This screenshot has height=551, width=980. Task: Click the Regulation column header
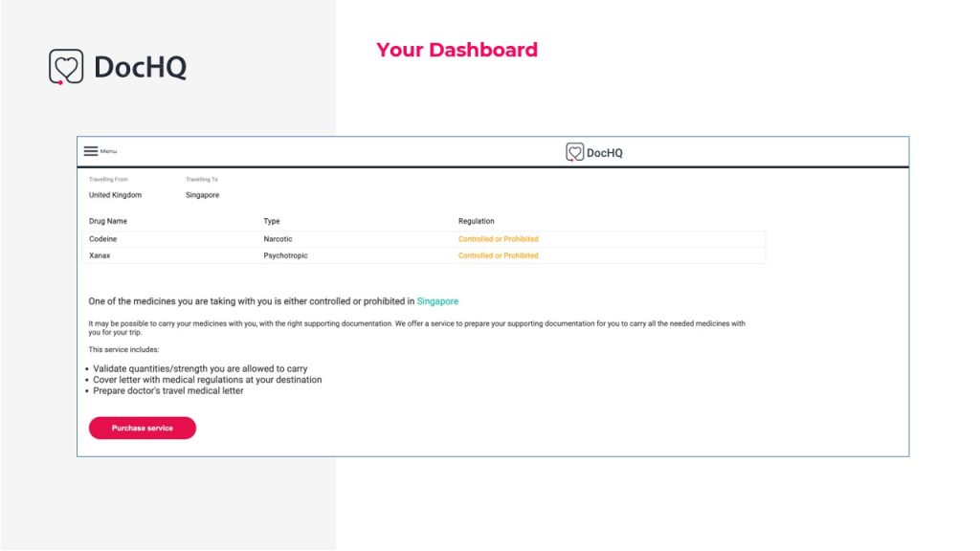point(477,221)
